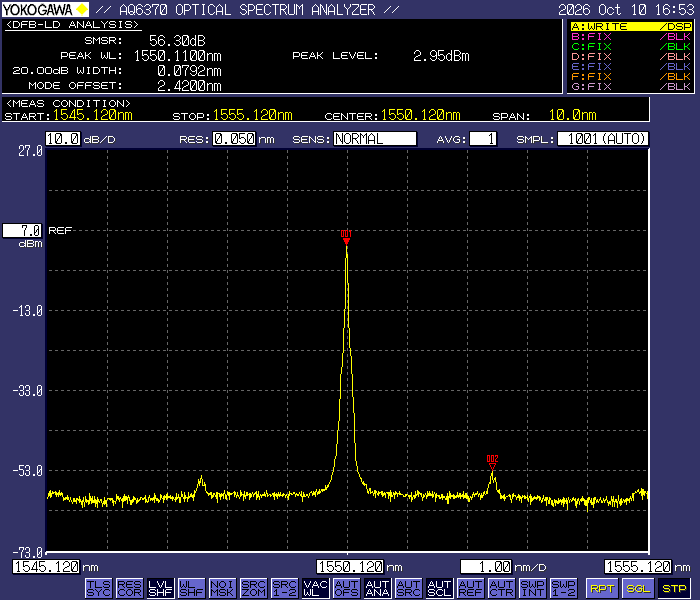700x600 pixels.
Task: Click peak marker 001 on the trace
Action: (346, 238)
